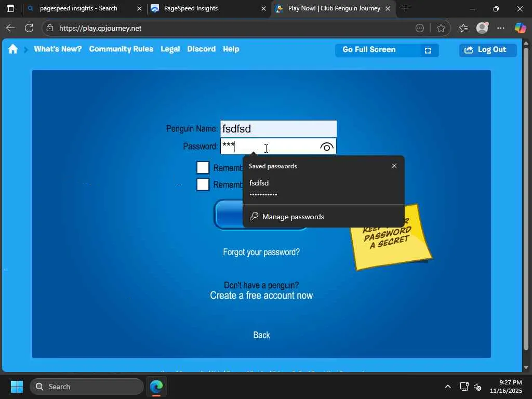Reload the page with refresh icon
Viewport: 532px width, 399px height.
(29, 28)
